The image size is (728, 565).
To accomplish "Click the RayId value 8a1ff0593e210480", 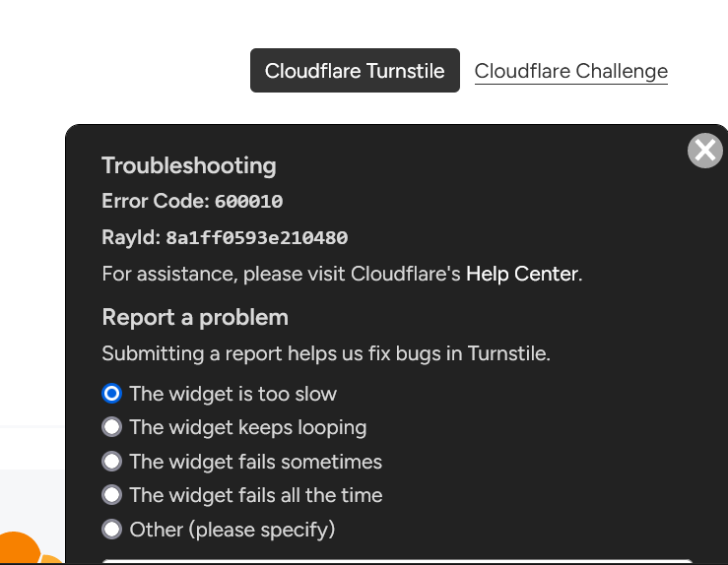I will 257,237.
